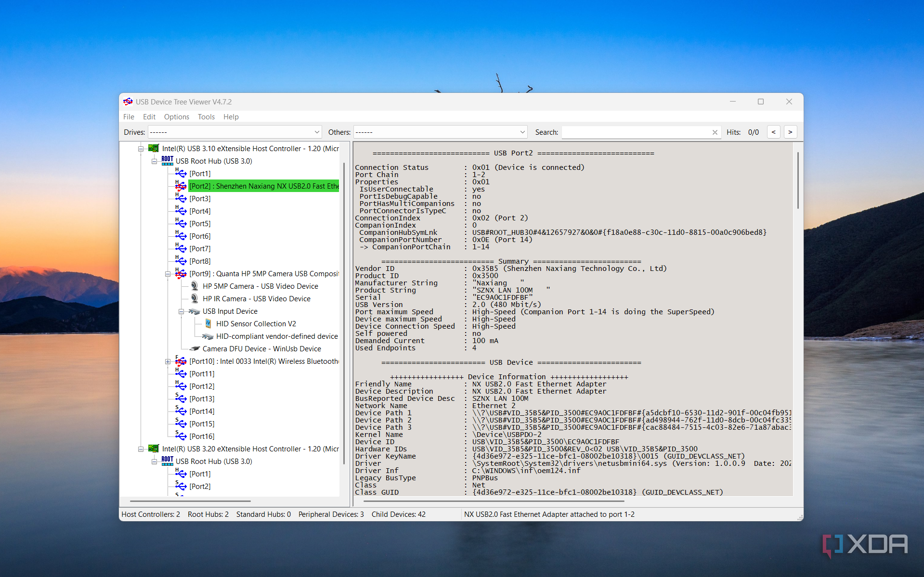Click the webcam icon for HP 5MP Camera

[x=195, y=286]
